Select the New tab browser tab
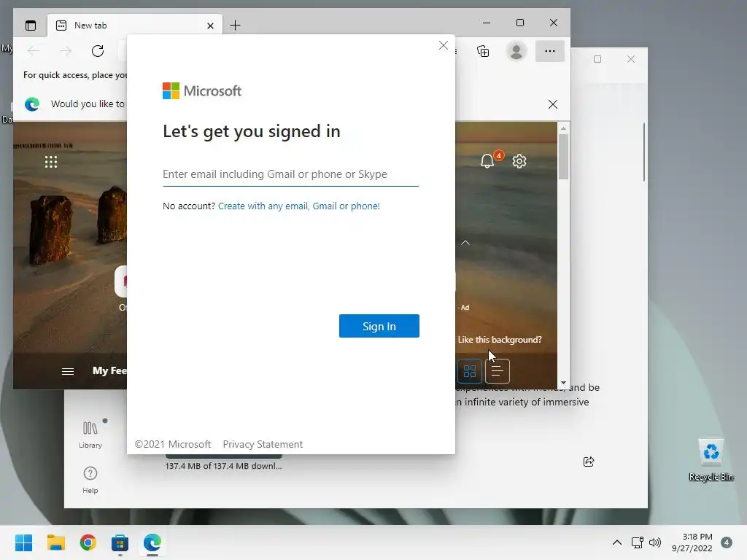This screenshot has width=747, height=560. (135, 26)
